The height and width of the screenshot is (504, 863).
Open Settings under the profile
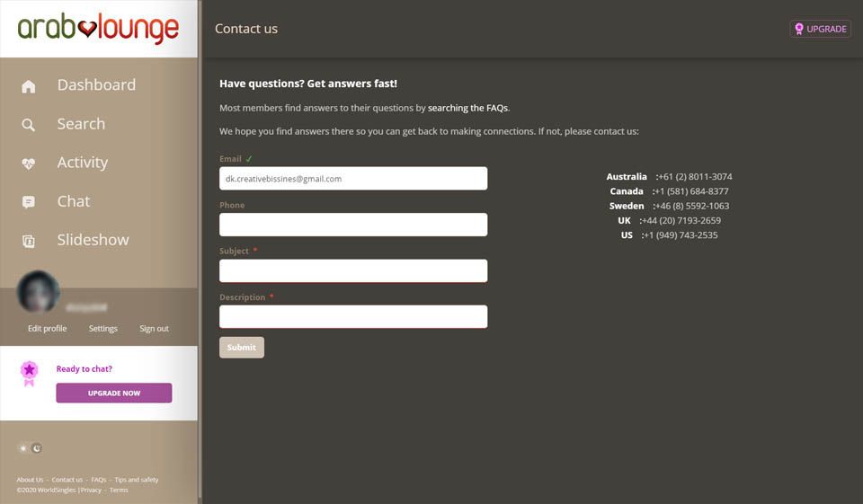click(x=103, y=329)
